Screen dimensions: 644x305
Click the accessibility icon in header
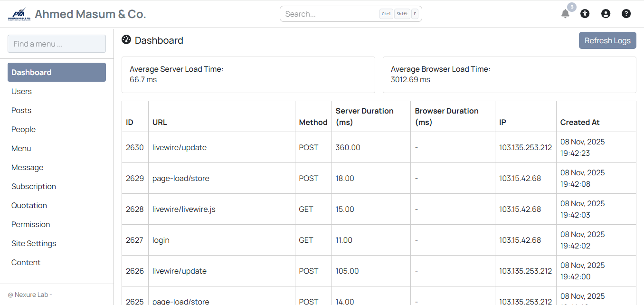click(x=585, y=14)
